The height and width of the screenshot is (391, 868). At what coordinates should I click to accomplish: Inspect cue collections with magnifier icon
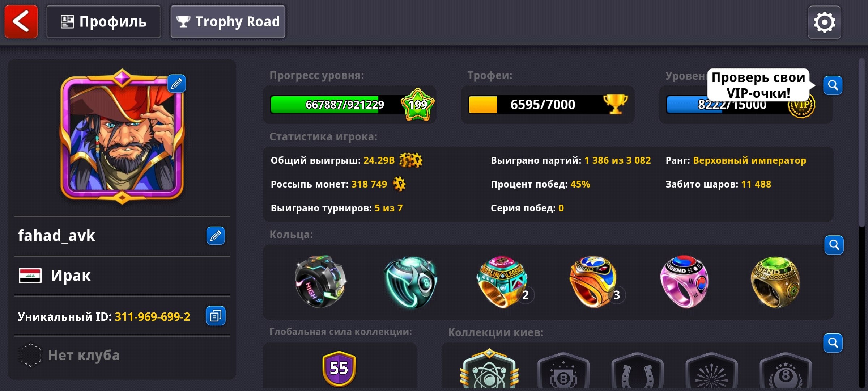click(x=833, y=343)
